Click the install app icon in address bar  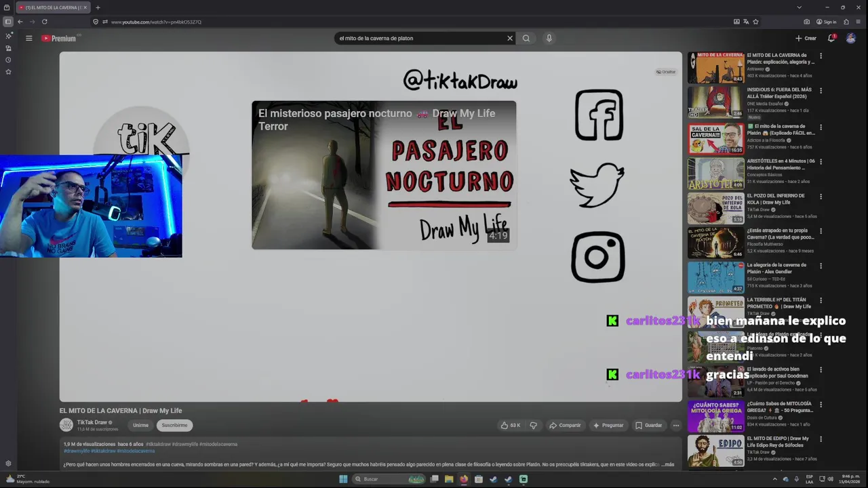[x=736, y=22]
